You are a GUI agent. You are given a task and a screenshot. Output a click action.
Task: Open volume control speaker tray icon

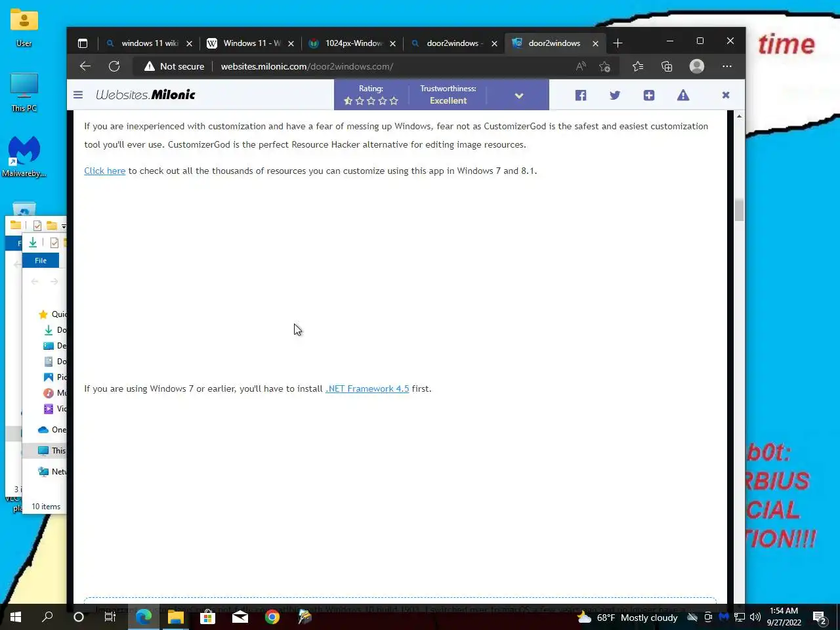pos(755,617)
